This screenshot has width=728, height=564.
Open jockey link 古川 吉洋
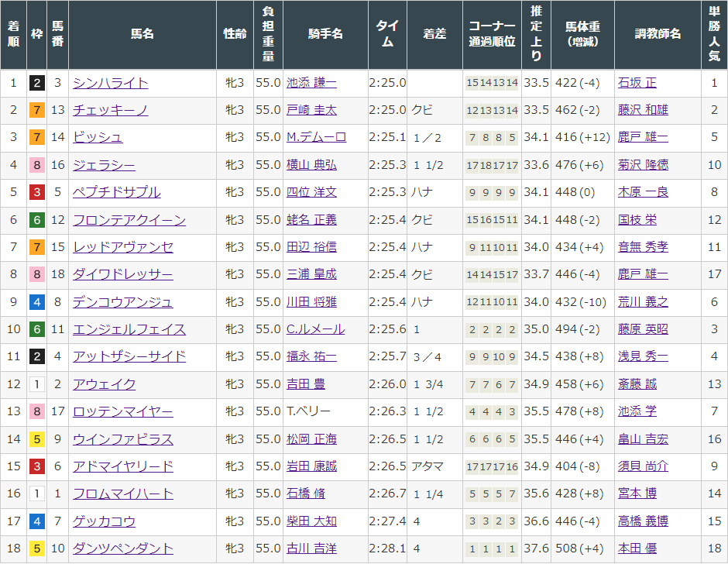click(x=311, y=549)
